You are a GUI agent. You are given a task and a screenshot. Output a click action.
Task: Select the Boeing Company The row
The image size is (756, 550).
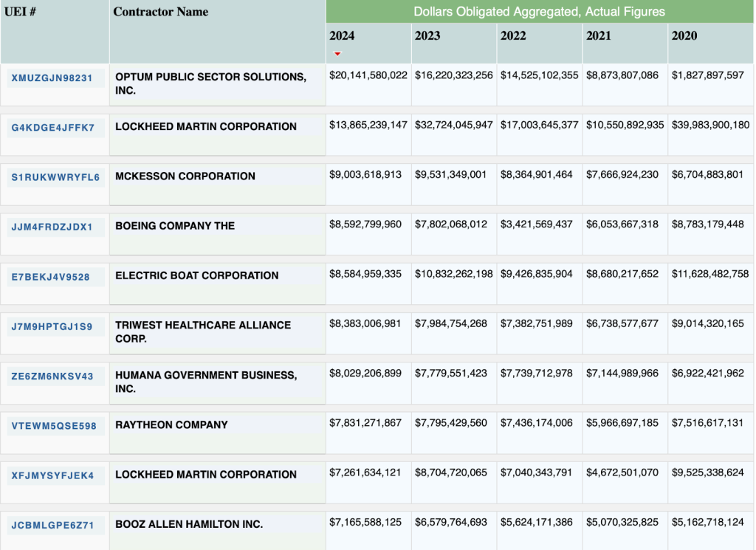(x=218, y=226)
